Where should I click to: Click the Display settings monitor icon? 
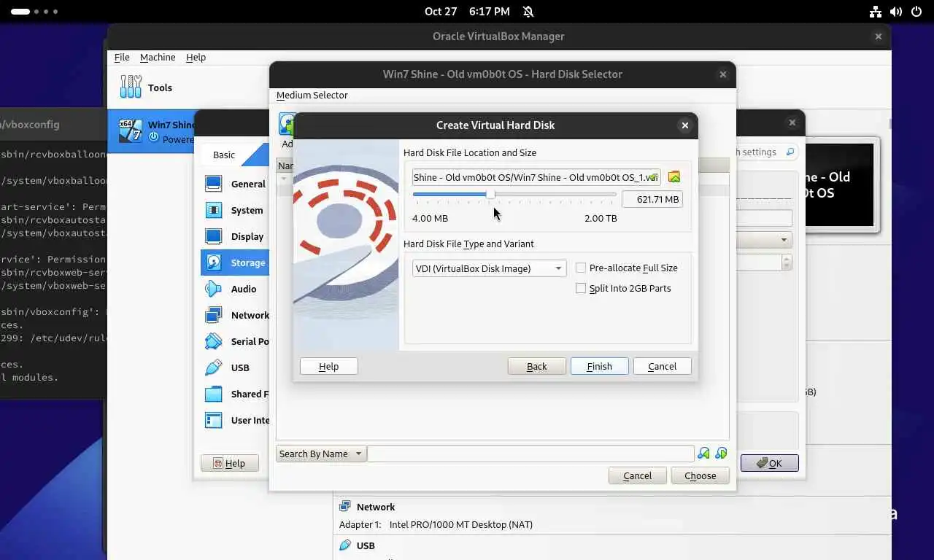pos(213,236)
